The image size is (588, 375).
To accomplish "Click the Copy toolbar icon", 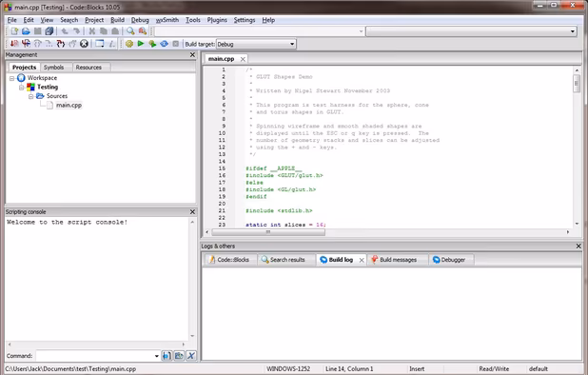I will click(x=104, y=31).
